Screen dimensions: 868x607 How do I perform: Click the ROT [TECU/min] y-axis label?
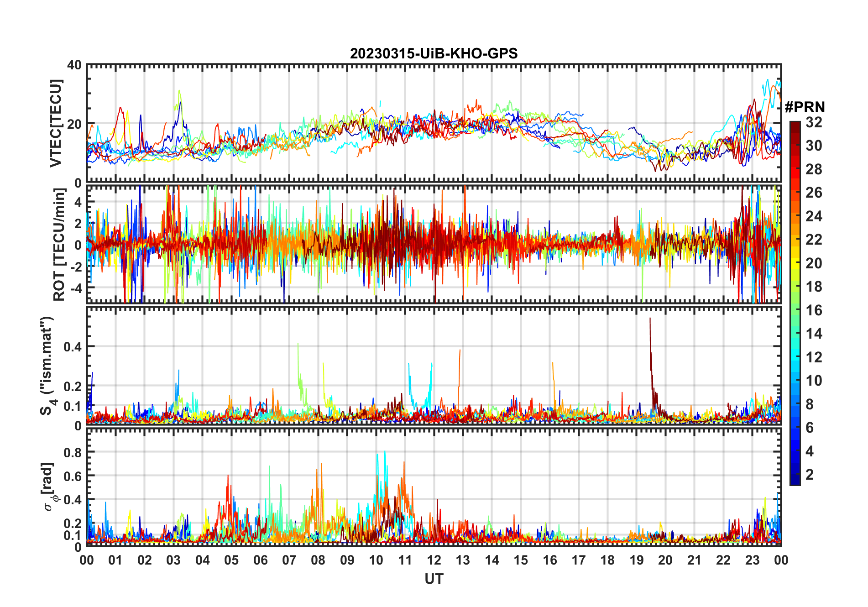[59, 245]
